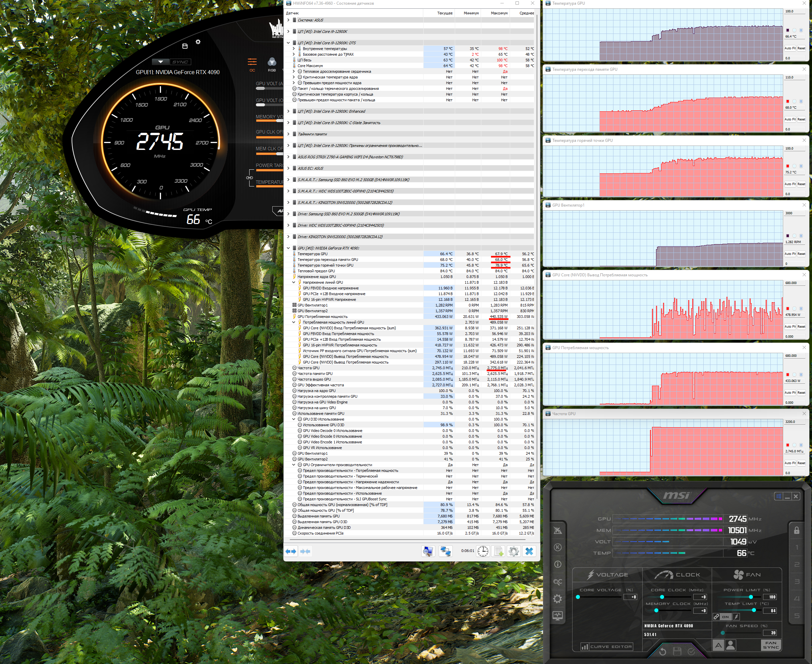Viewport: 812px width, 664px height.
Task: Expand the Тайминги памяти sensor group
Action: tap(288, 134)
